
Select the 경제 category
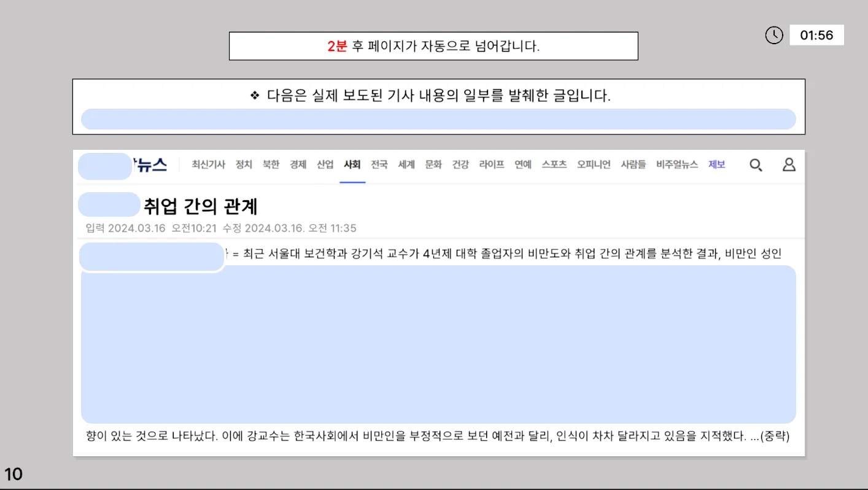point(298,165)
